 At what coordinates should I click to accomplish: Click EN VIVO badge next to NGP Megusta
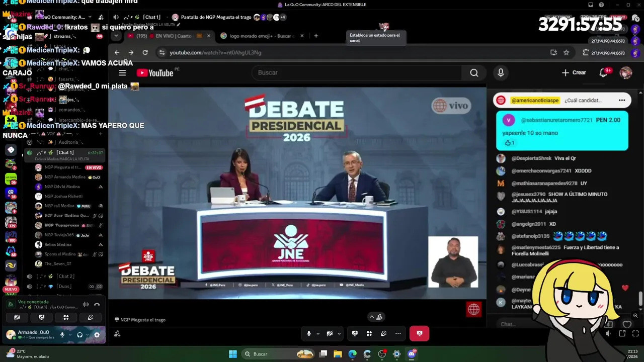(x=94, y=167)
